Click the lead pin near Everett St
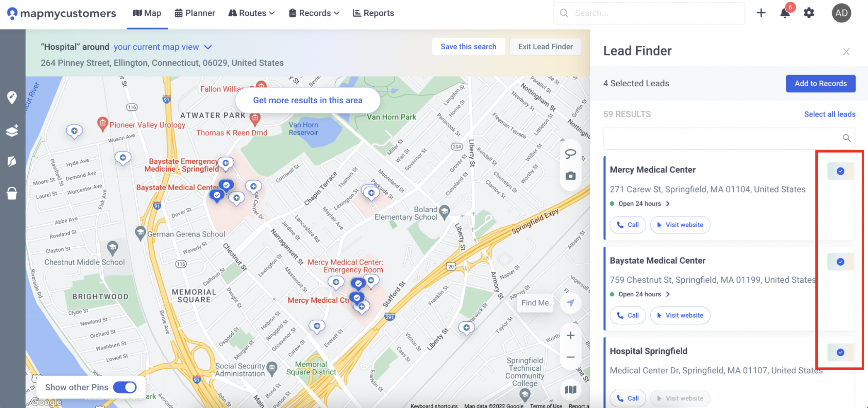 point(317,326)
